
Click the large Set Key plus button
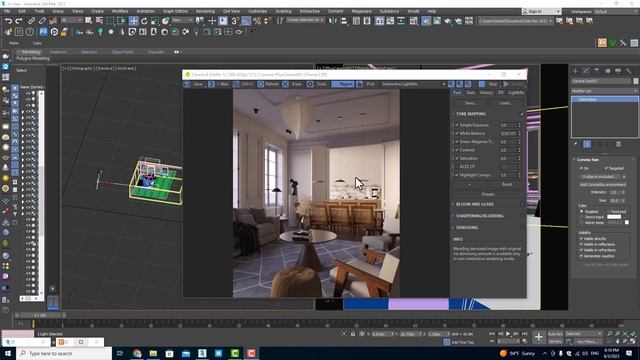[539, 337]
